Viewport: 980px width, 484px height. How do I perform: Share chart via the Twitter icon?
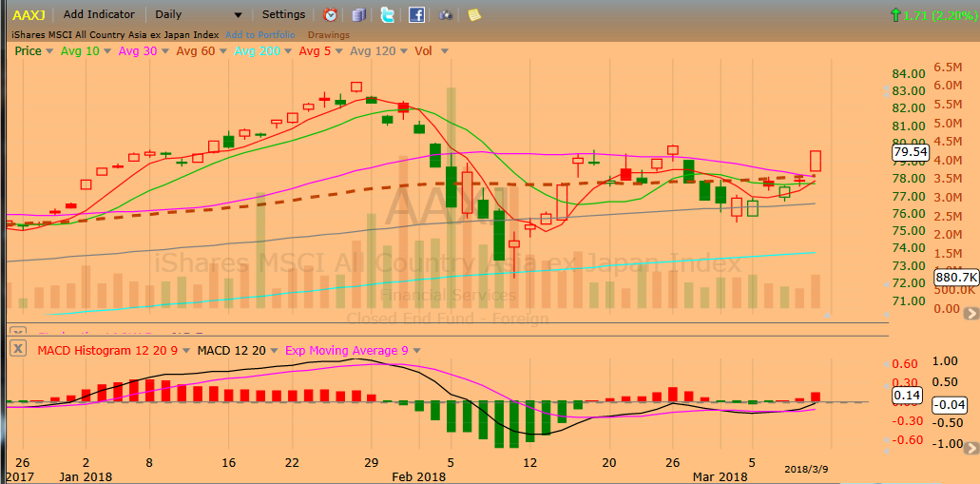[x=388, y=14]
